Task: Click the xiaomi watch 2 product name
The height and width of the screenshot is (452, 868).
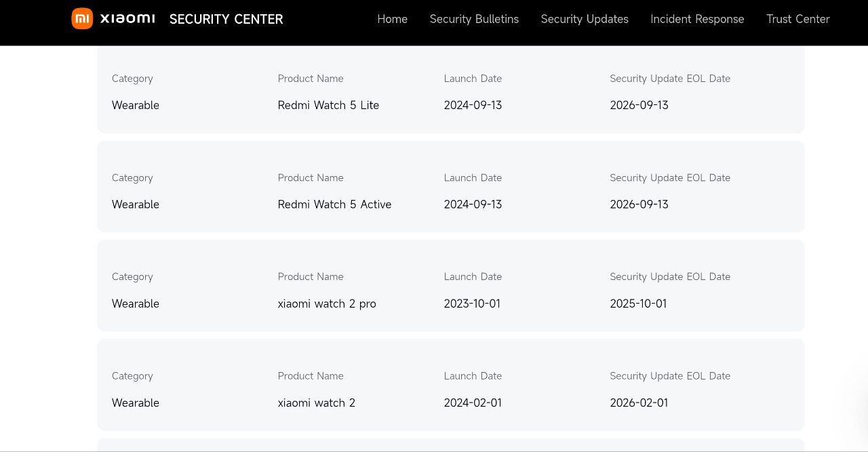Action: [x=316, y=403]
